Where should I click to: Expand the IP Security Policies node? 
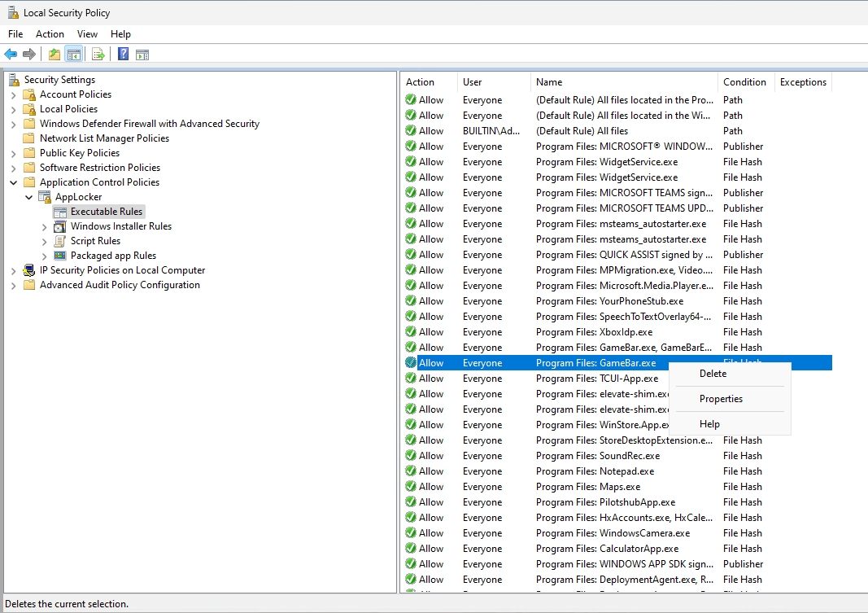click(13, 269)
